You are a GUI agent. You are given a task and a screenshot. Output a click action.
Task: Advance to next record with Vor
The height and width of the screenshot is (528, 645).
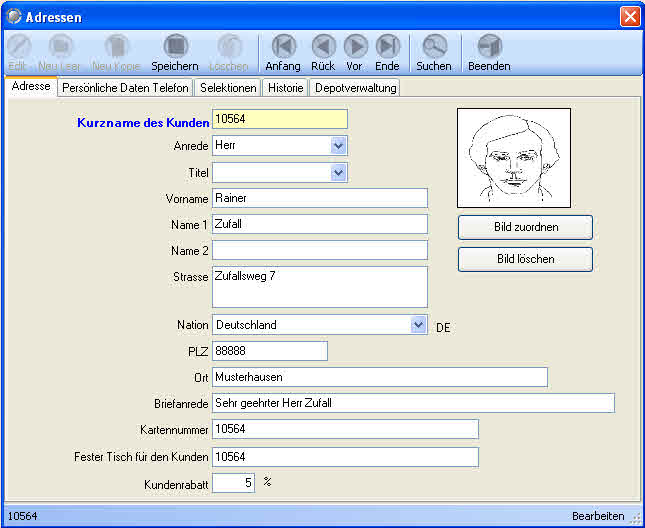pyautogui.click(x=355, y=47)
